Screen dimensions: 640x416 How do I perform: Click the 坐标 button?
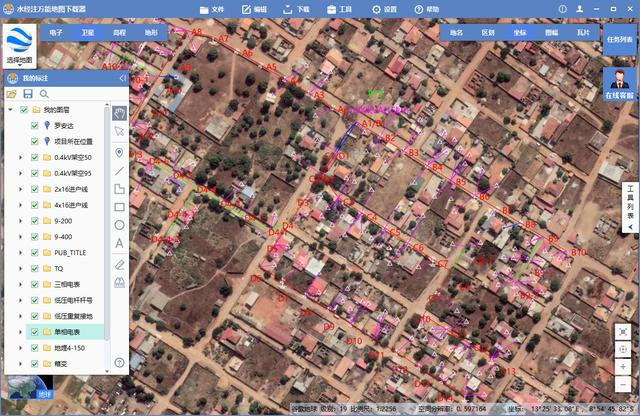[x=520, y=32]
